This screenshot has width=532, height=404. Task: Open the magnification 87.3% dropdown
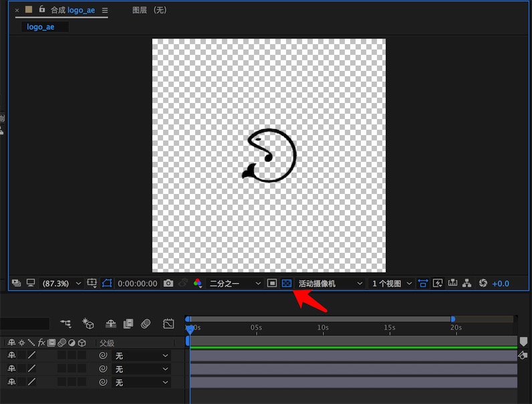[61, 284]
